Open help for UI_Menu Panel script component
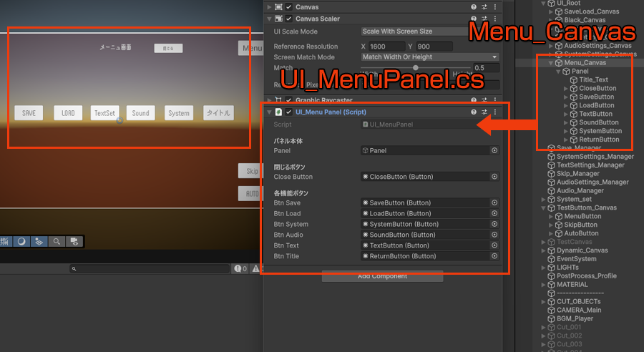This screenshot has width=644, height=352. pos(474,112)
